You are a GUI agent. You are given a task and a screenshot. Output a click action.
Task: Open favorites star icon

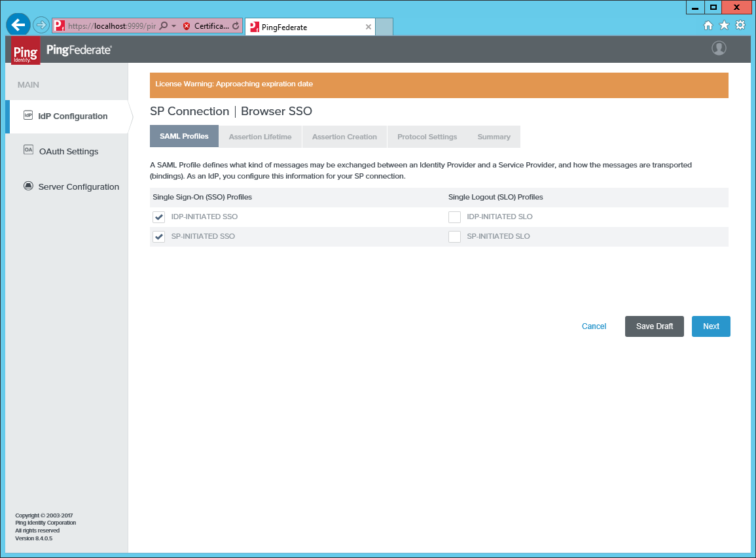[724, 25]
